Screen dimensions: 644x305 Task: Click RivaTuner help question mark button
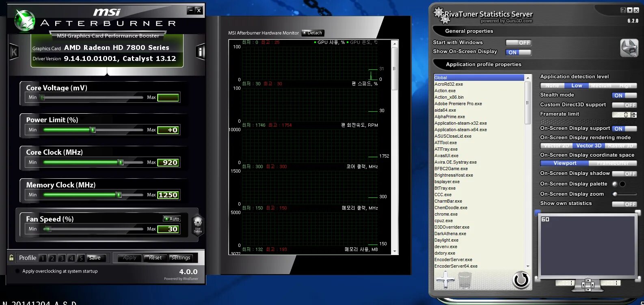[x=623, y=10]
